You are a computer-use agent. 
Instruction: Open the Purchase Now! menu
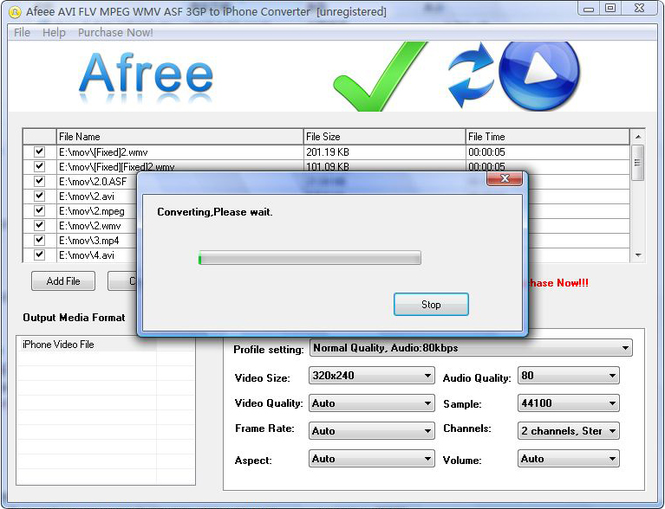click(x=115, y=33)
